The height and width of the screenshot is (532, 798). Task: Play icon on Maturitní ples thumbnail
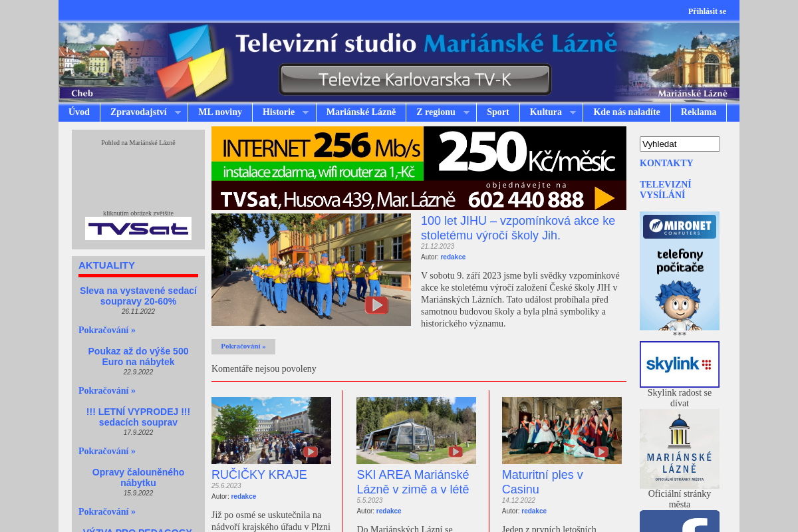click(601, 452)
